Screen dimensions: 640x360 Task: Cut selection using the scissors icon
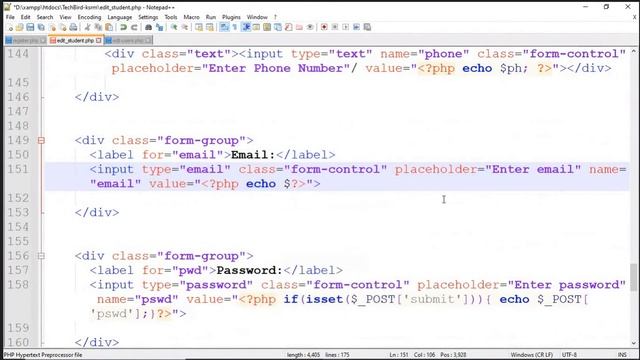coord(87,27)
